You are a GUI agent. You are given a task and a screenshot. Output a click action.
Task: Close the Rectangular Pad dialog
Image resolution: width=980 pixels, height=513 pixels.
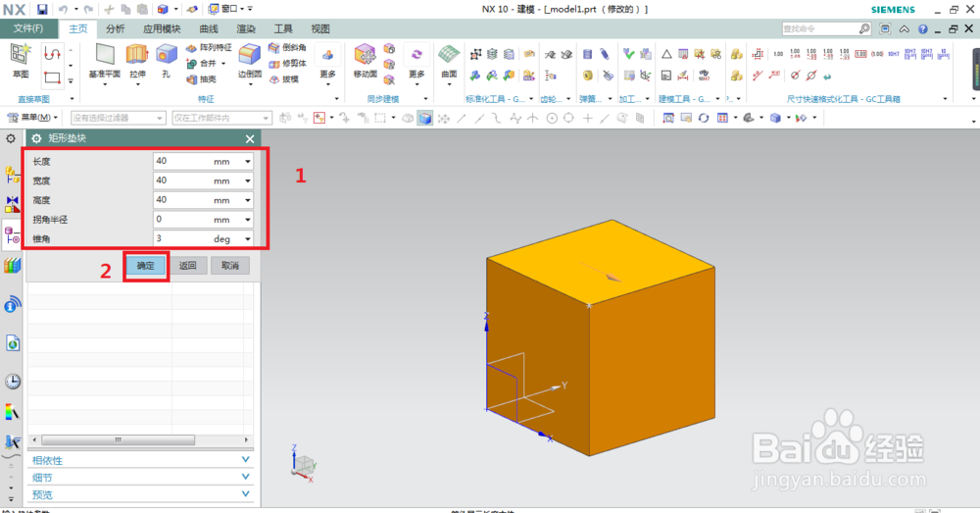point(250,139)
